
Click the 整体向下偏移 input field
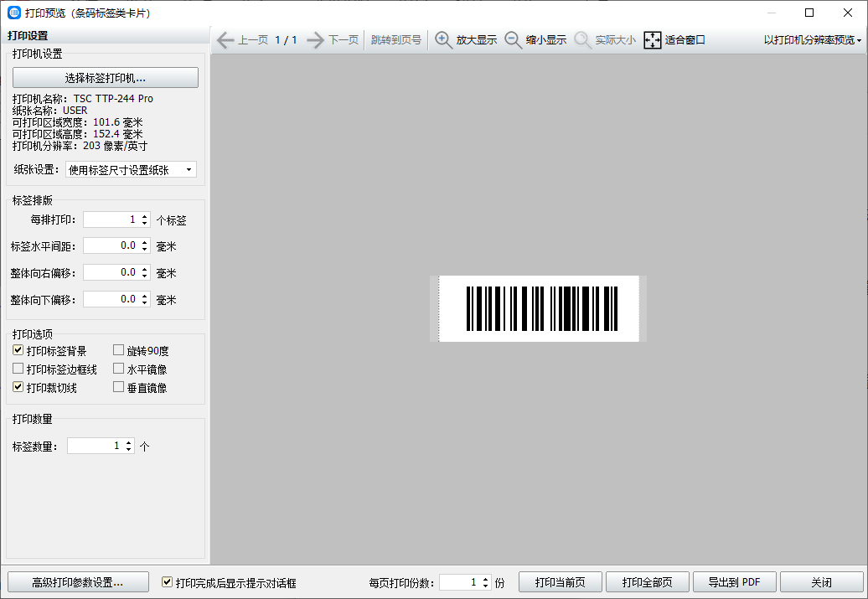tap(111, 299)
